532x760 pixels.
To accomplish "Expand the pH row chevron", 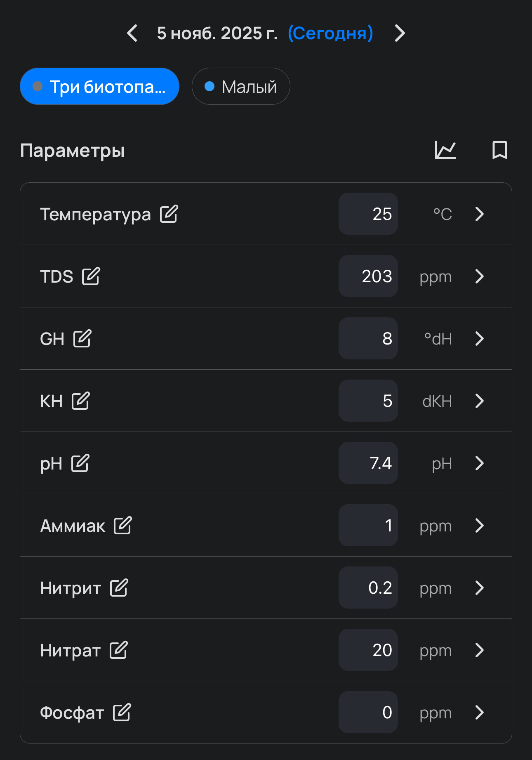I will (x=479, y=463).
